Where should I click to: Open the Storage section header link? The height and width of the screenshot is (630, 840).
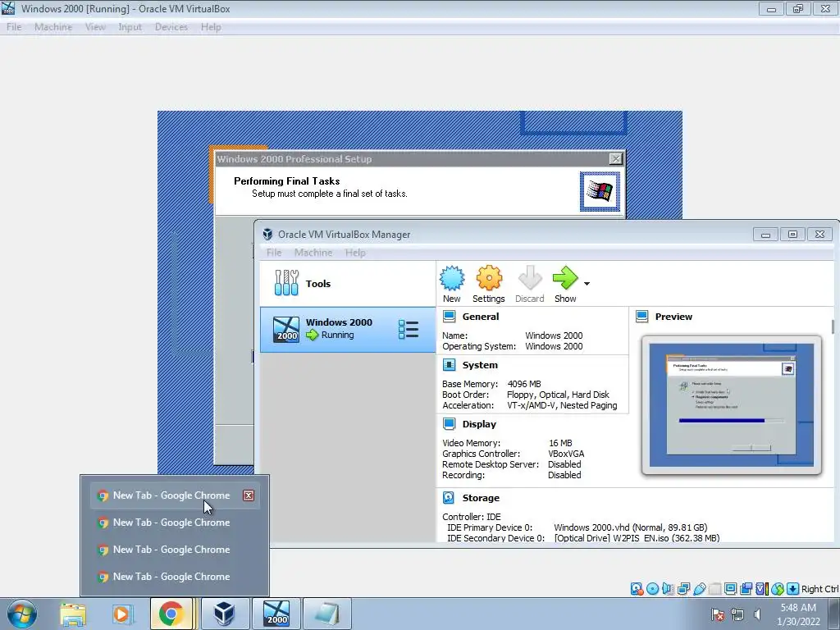tap(481, 498)
